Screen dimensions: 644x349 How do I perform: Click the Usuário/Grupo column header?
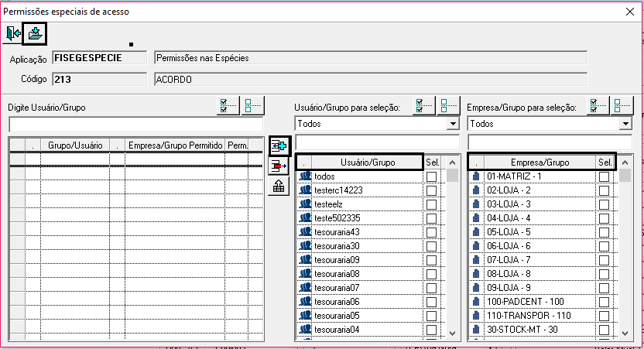368,163
